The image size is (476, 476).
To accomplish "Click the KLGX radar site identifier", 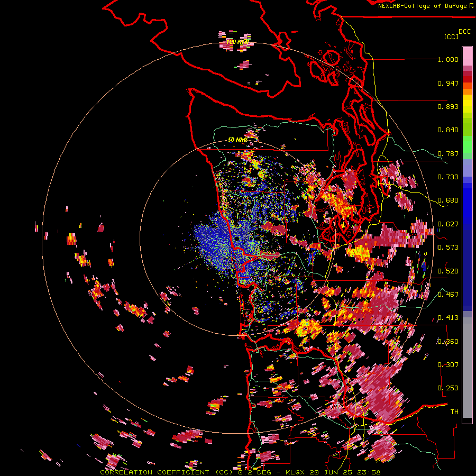I will point(296,472).
